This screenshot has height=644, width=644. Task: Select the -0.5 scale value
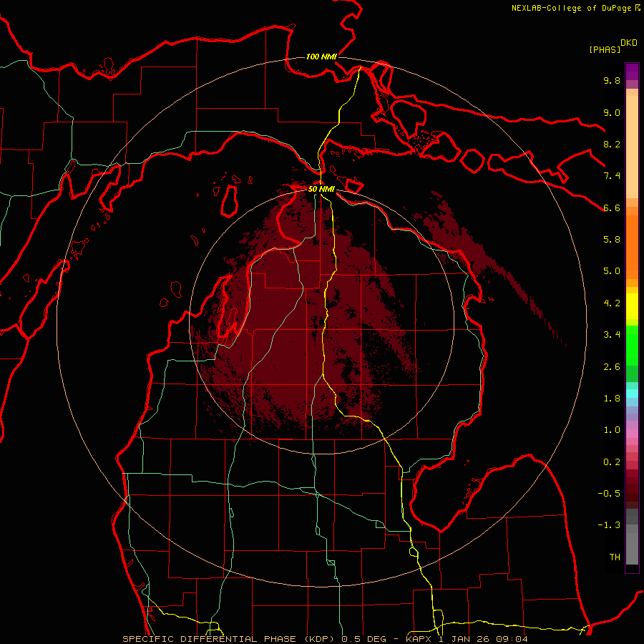pos(609,493)
